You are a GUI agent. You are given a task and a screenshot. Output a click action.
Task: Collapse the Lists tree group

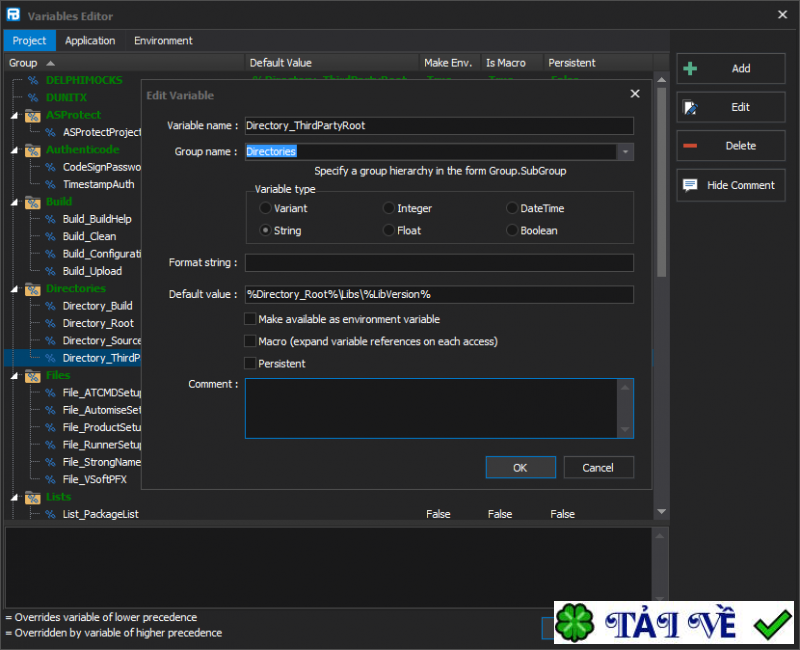pos(15,497)
